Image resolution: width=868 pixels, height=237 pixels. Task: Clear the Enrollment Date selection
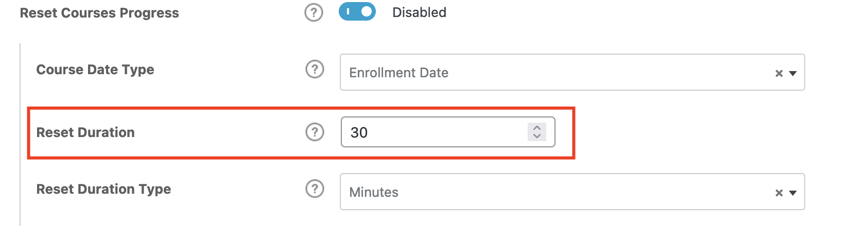[x=779, y=73]
